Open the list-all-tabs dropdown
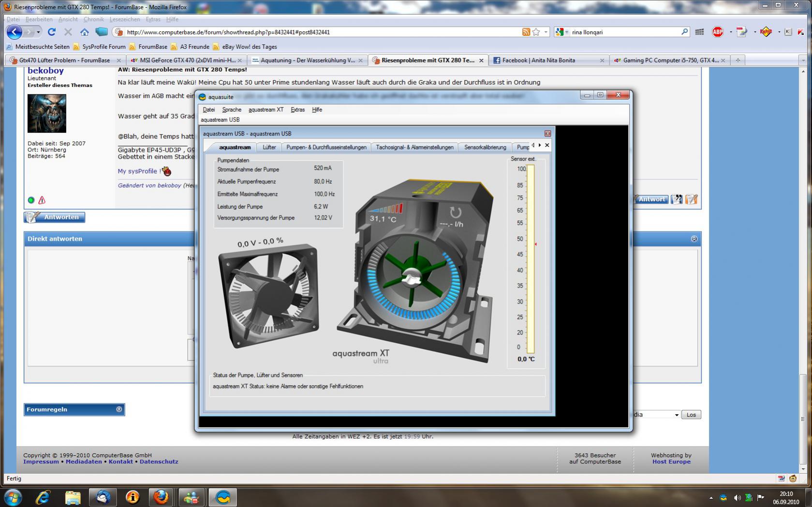Image resolution: width=812 pixels, height=507 pixels. [x=803, y=60]
